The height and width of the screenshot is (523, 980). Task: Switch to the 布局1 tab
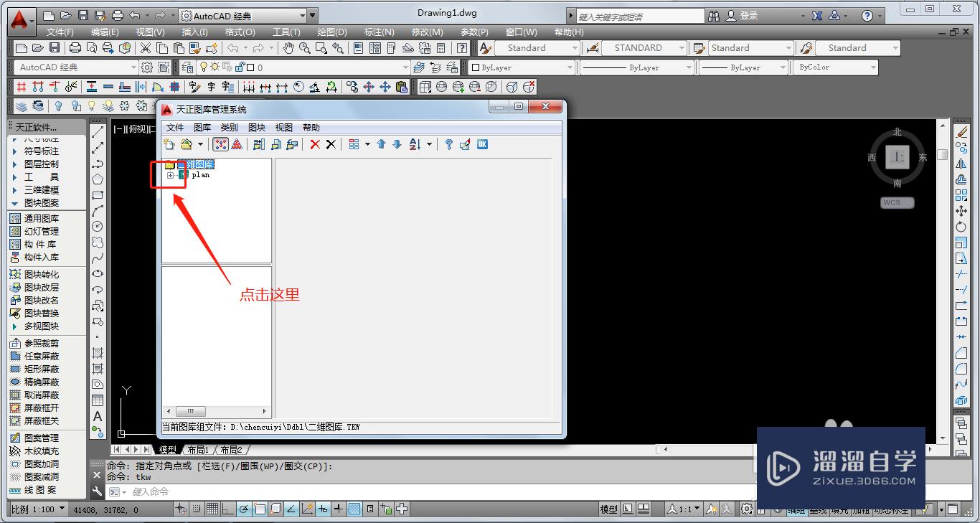tap(198, 450)
